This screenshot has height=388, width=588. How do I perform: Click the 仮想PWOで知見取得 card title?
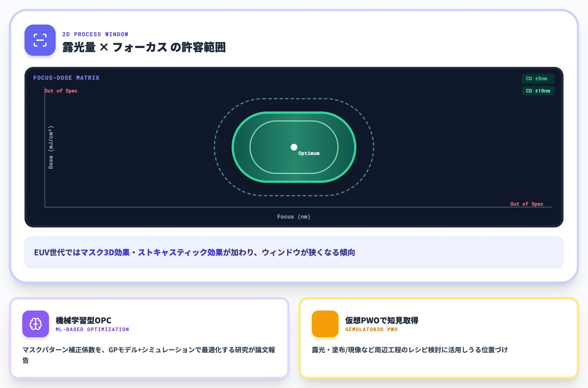(x=382, y=320)
